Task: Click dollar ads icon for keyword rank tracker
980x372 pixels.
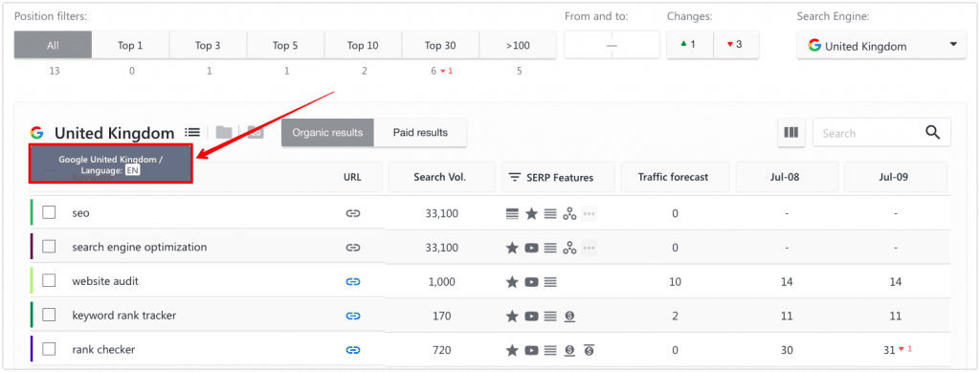Action: (x=569, y=317)
